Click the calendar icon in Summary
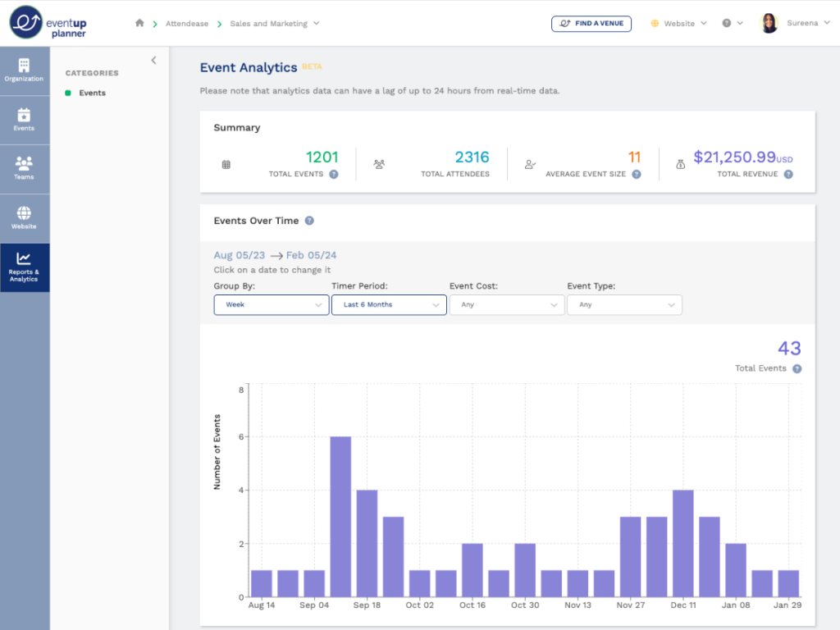The width and height of the screenshot is (840, 630). tap(226, 164)
